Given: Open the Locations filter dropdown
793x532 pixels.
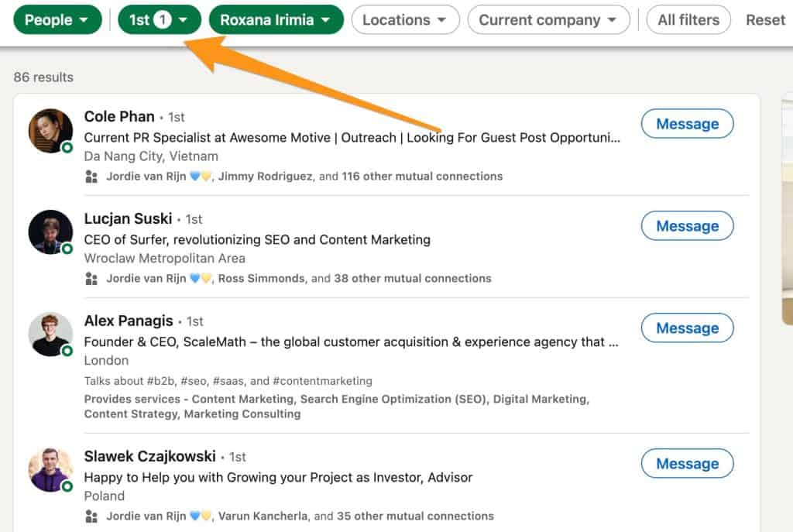Looking at the screenshot, I should coord(405,20).
